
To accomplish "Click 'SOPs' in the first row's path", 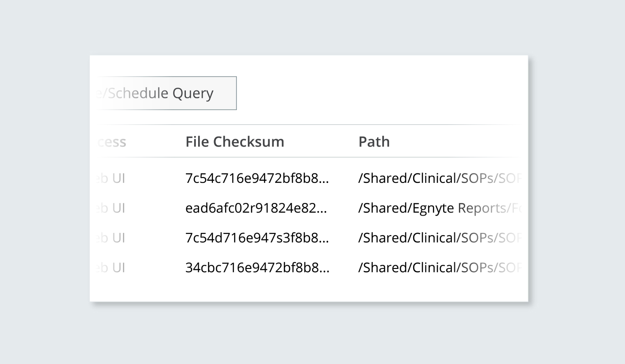I will (x=477, y=178).
